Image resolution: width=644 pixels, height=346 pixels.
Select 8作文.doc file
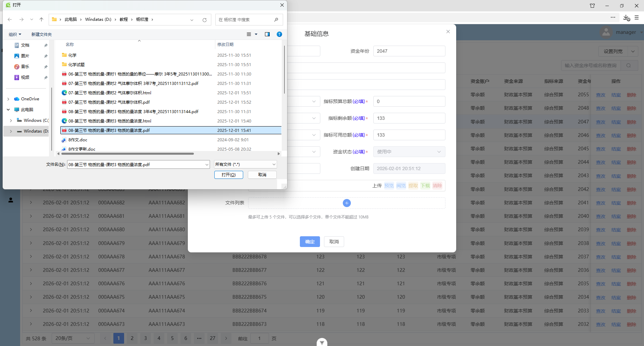tap(78, 140)
